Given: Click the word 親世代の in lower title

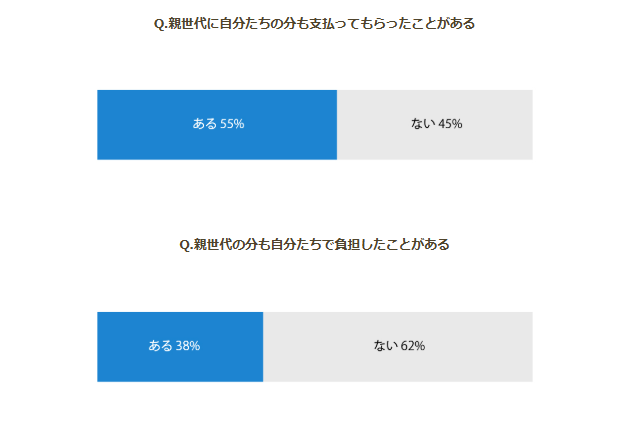Looking at the screenshot, I should (219, 244).
